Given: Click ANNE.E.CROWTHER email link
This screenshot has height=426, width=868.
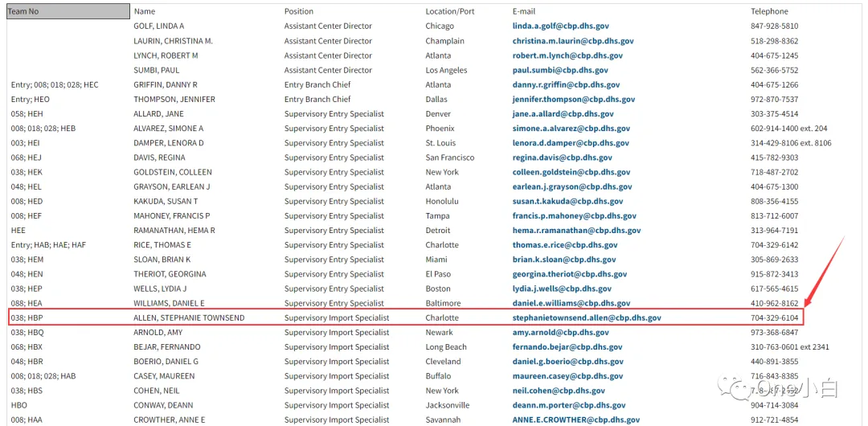Looking at the screenshot, I should [x=575, y=420].
